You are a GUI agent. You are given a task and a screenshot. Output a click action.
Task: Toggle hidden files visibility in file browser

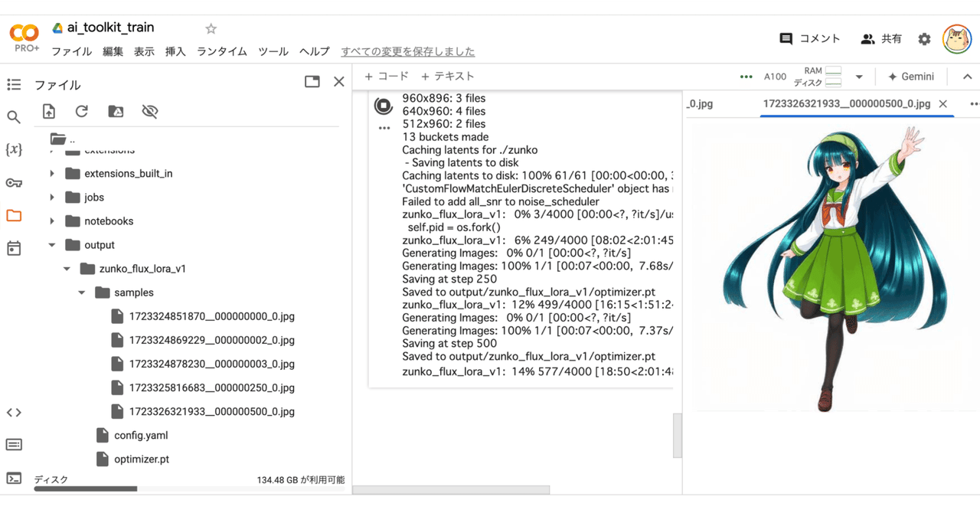click(x=150, y=111)
